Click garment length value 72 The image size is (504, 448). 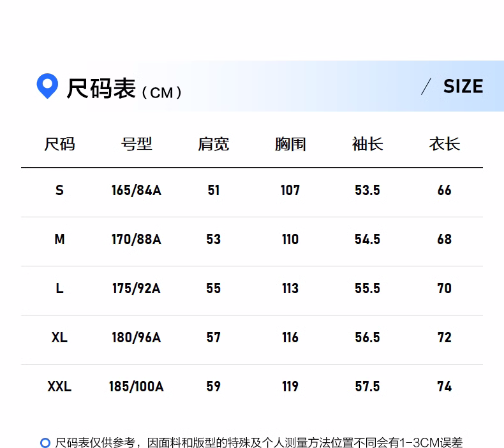pos(445,337)
